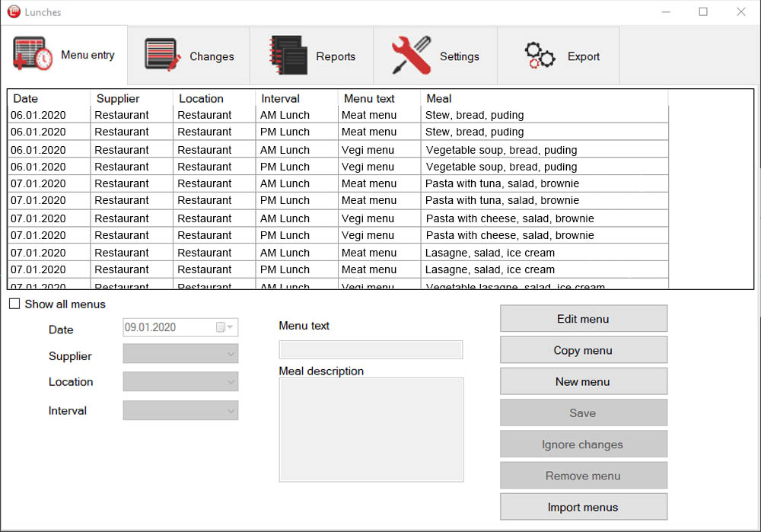Viewport: 761px width, 532px height.
Task: Sort by the Interval column header
Action: (297, 98)
